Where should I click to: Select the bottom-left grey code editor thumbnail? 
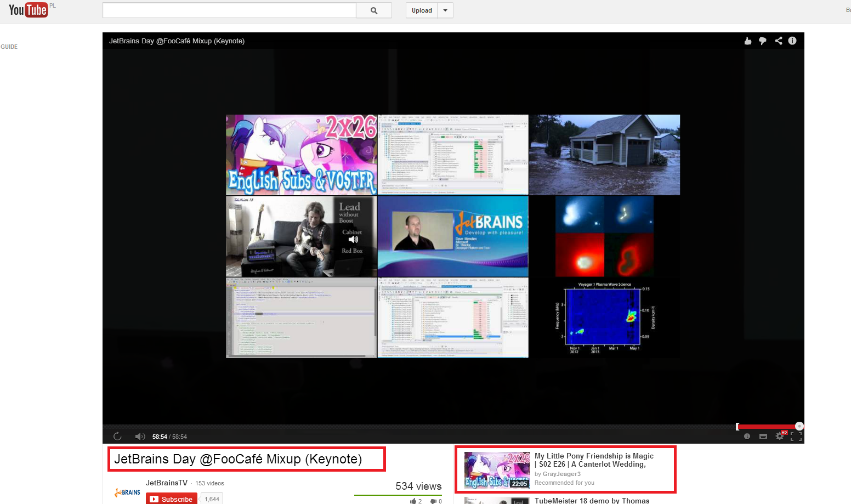point(302,318)
